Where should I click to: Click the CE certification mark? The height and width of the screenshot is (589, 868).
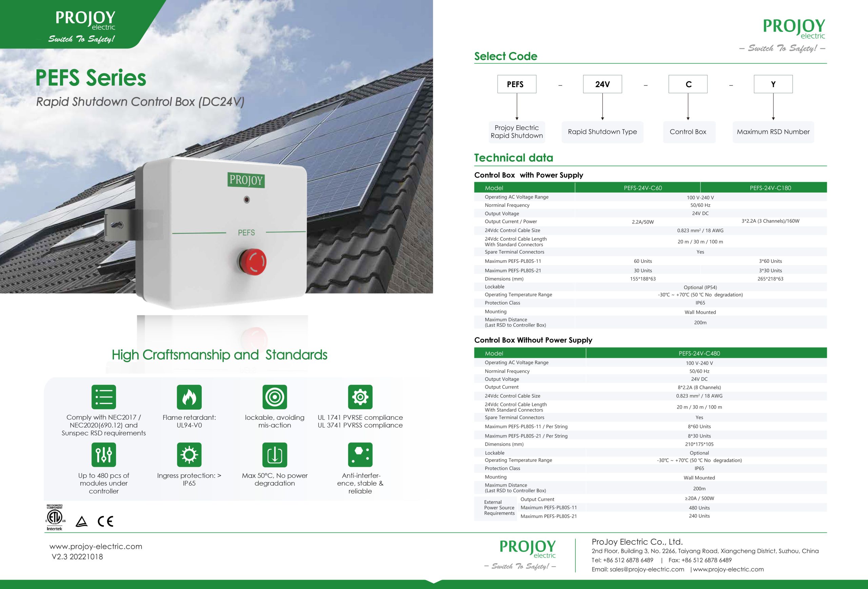(x=105, y=521)
